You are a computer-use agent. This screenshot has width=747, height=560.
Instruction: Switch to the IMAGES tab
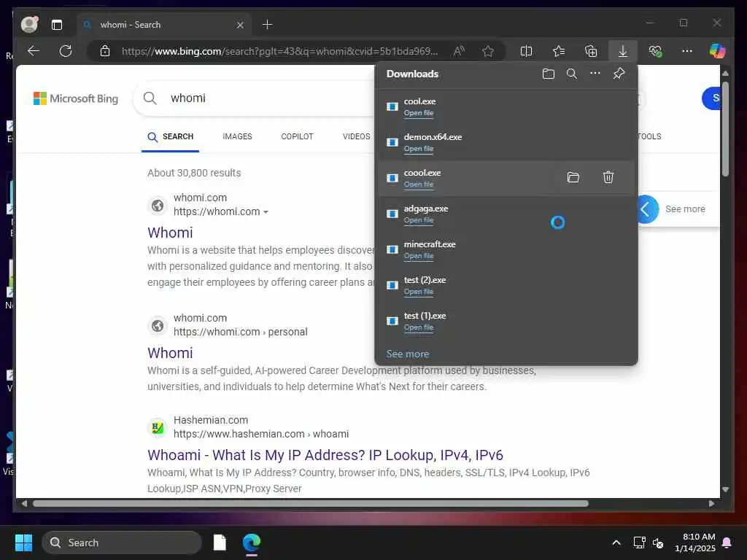pyautogui.click(x=237, y=136)
